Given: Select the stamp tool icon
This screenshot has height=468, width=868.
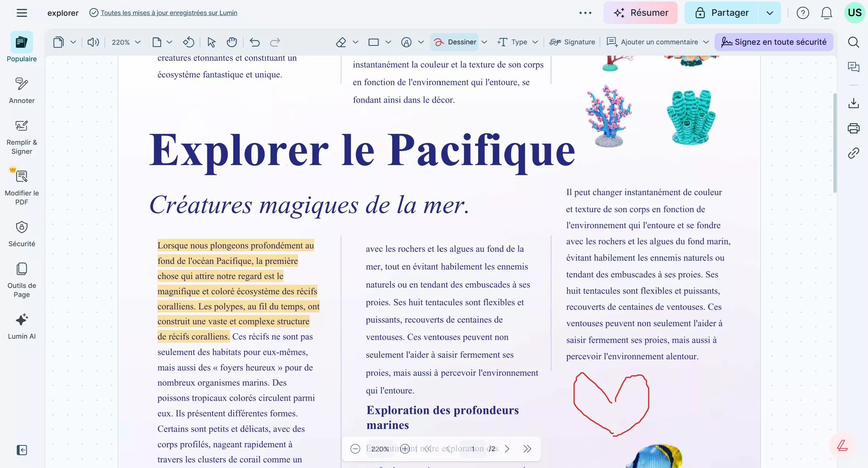Looking at the screenshot, I should click(406, 42).
